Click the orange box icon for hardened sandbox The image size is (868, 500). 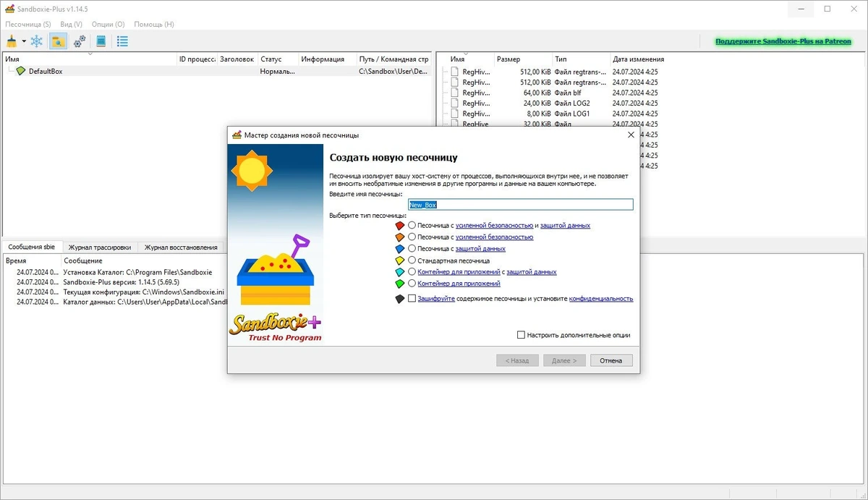point(400,237)
